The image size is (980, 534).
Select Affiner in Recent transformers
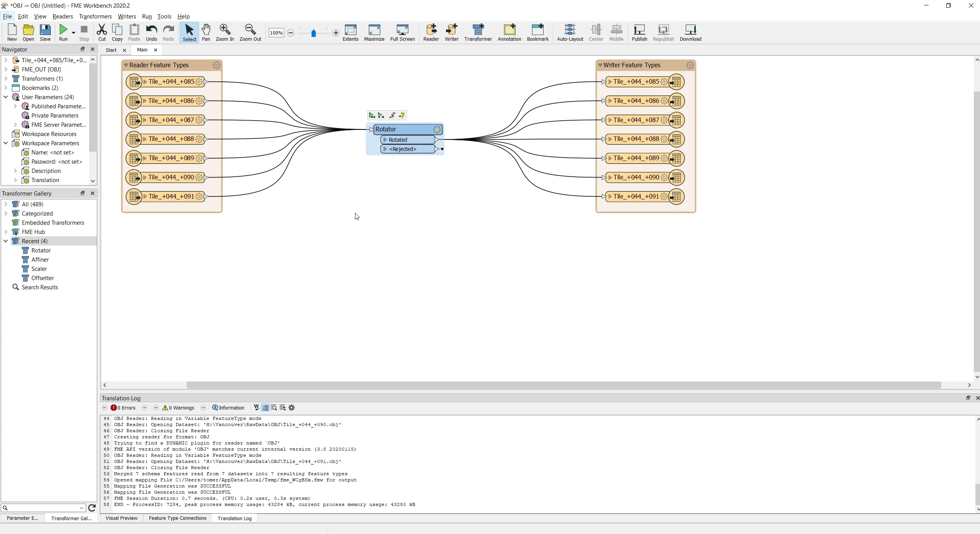(x=40, y=260)
